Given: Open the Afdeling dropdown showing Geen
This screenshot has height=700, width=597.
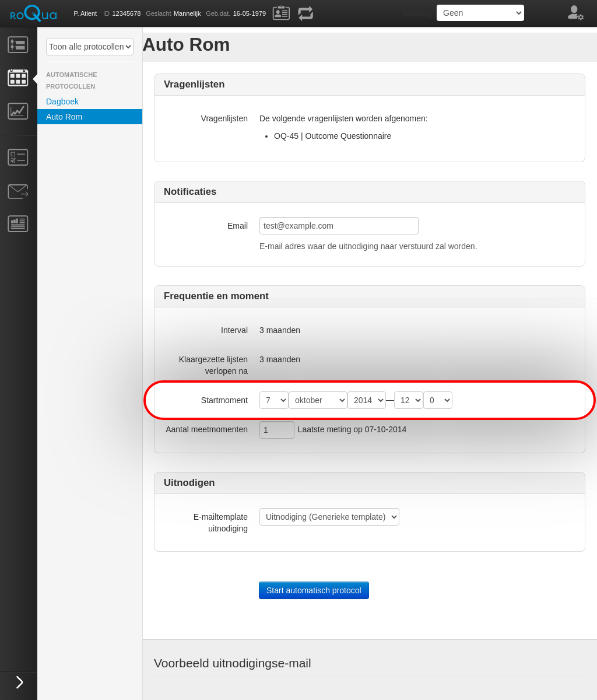Looking at the screenshot, I should point(480,13).
